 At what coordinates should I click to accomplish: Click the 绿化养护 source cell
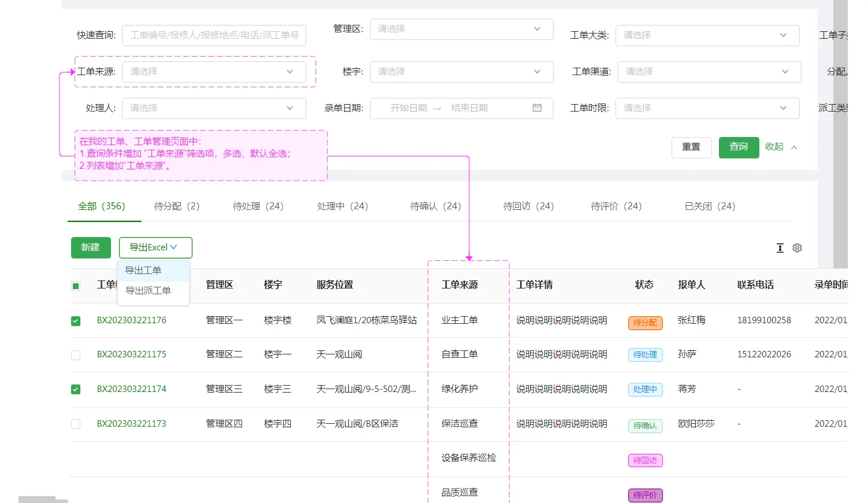click(460, 389)
